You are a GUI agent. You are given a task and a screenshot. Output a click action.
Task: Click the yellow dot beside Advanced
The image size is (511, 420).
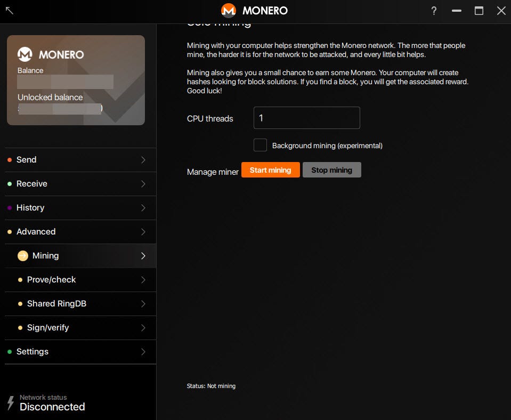10,232
